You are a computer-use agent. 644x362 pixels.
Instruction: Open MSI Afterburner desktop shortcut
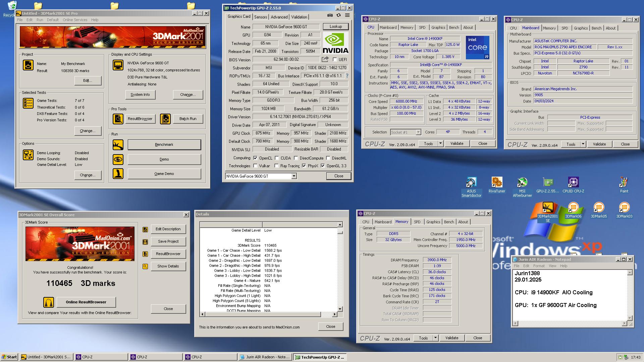tap(522, 187)
